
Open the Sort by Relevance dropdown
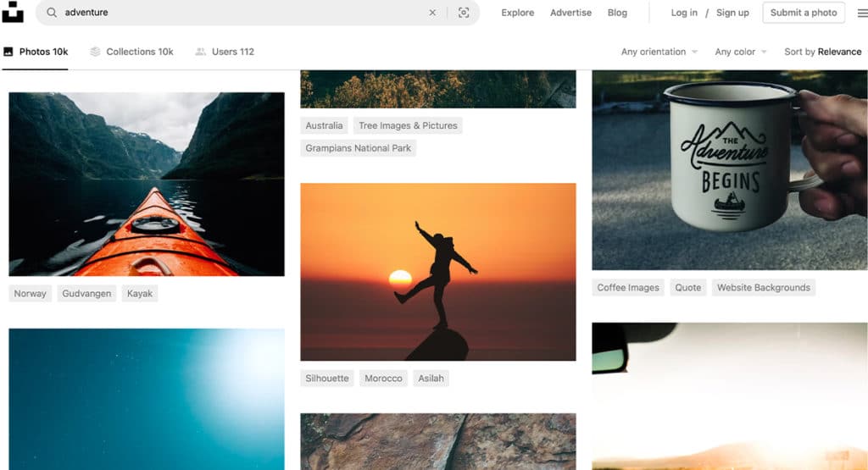tap(823, 52)
